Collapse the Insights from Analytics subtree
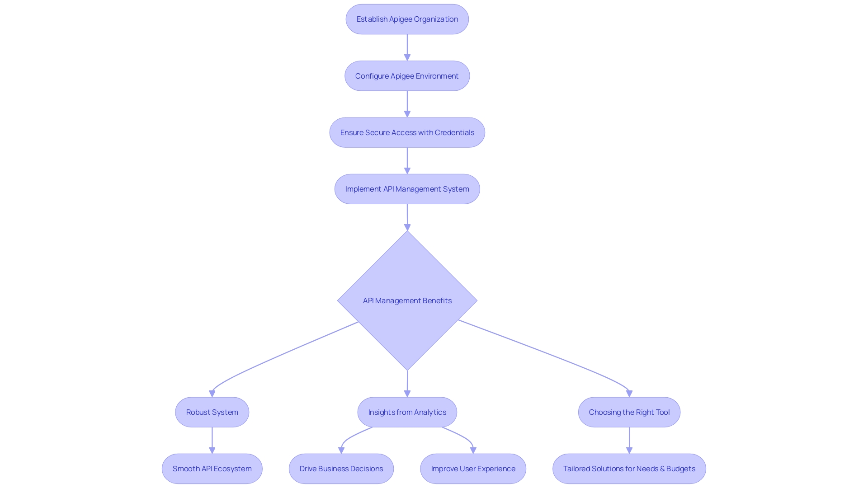Image resolution: width=868 pixels, height=488 pixels. point(407,412)
